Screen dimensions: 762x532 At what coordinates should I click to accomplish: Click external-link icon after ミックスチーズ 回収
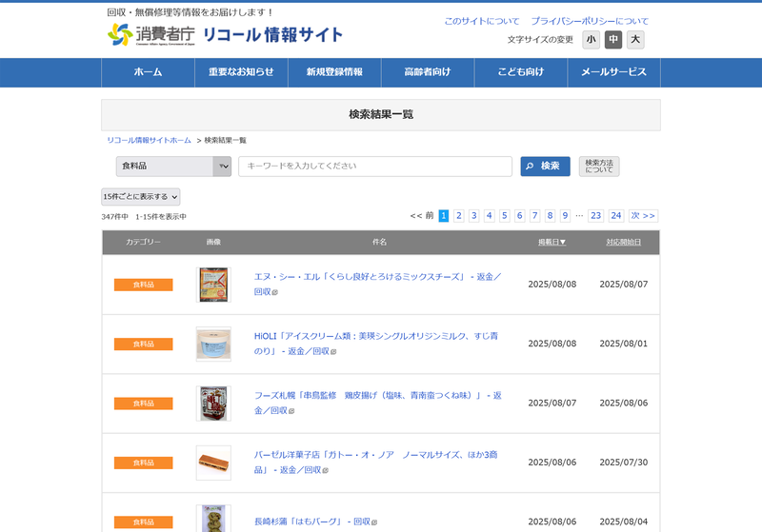click(x=275, y=292)
